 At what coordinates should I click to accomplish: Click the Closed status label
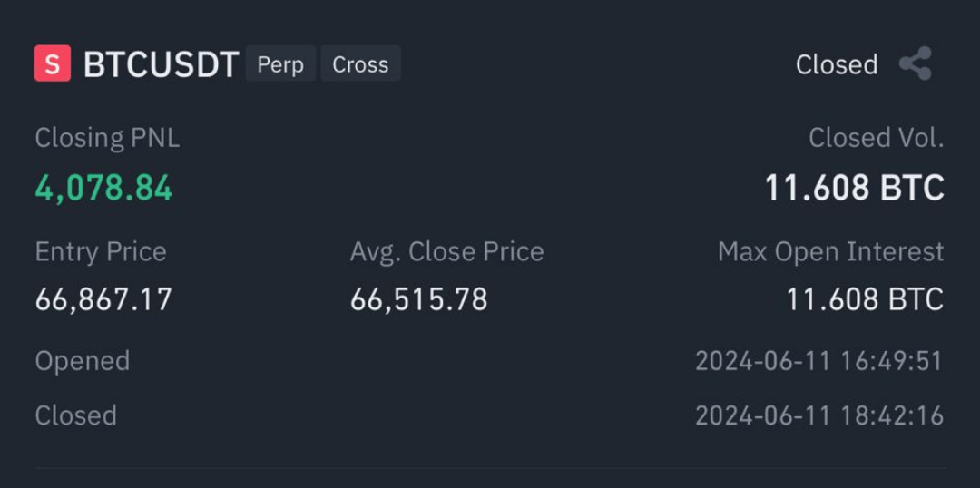[837, 64]
